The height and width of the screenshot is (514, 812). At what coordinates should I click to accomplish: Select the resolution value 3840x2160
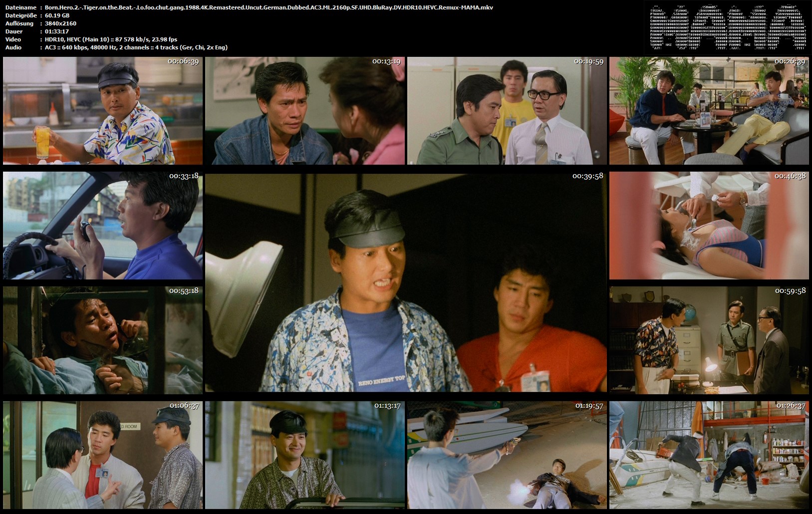[60, 23]
